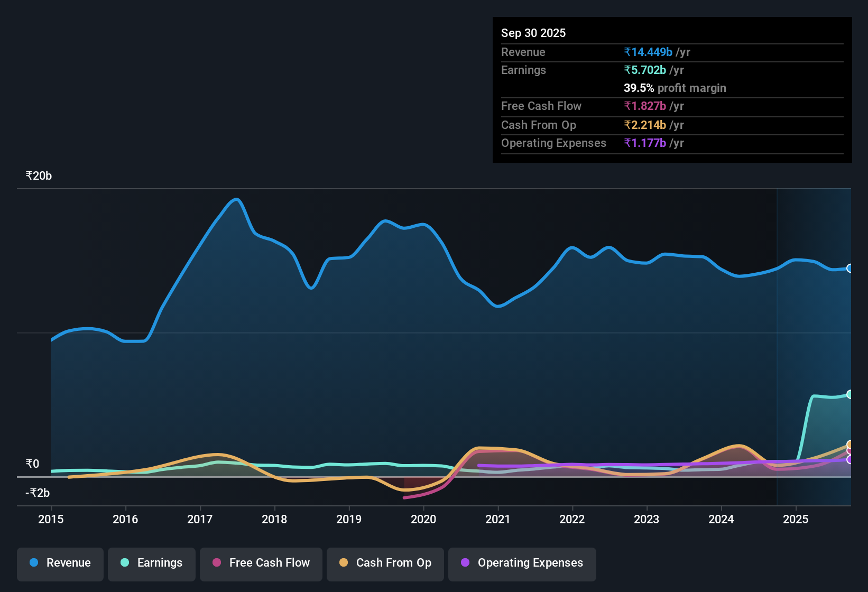The width and height of the screenshot is (868, 592).
Task: Click the ₹14.449b Revenue value in tooltip
Action: pyautogui.click(x=648, y=52)
